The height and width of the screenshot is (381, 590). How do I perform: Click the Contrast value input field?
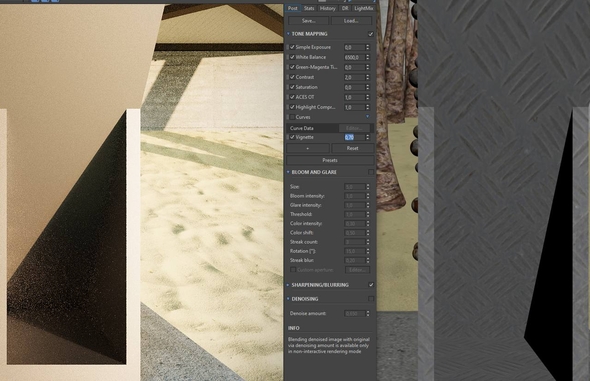click(354, 77)
